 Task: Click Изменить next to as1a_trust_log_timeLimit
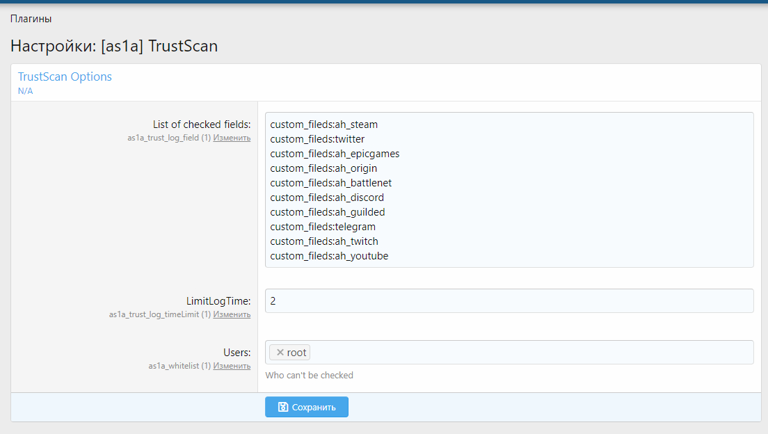[232, 314]
